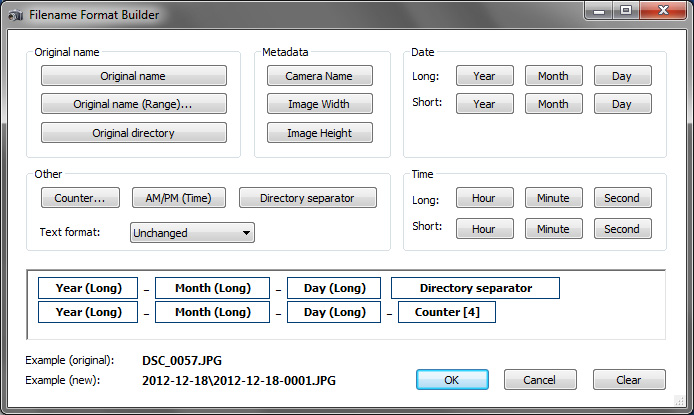694x415 pixels.
Task: Clear the filename format
Action: pos(628,380)
